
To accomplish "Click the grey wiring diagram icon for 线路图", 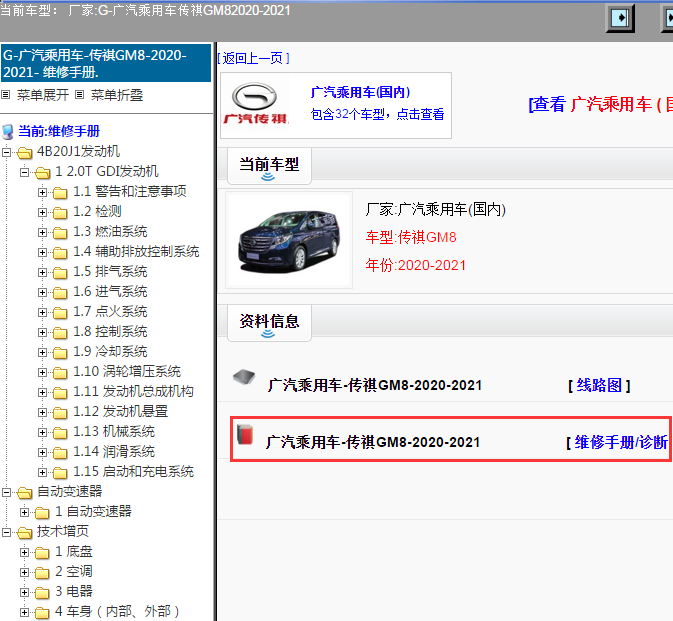I will coord(244,377).
